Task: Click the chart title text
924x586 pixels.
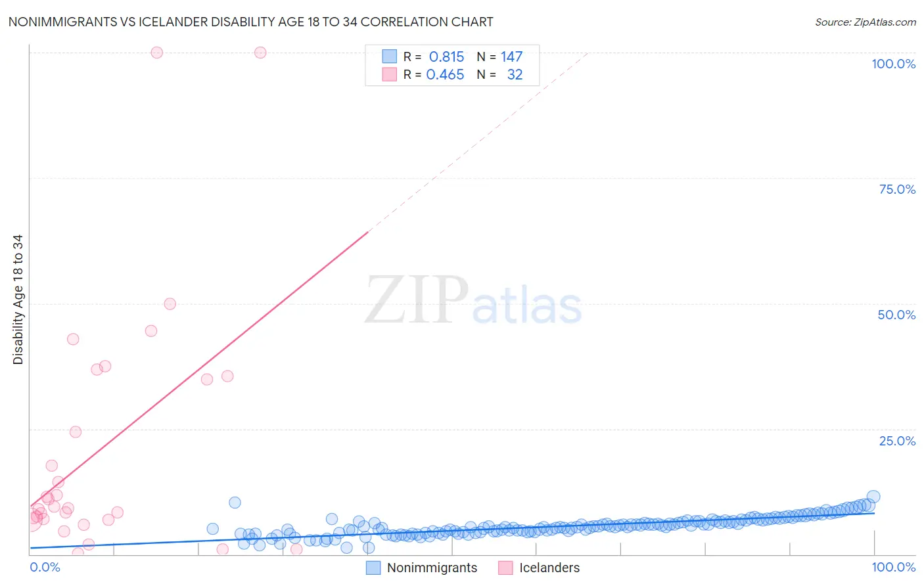Action: coord(250,22)
